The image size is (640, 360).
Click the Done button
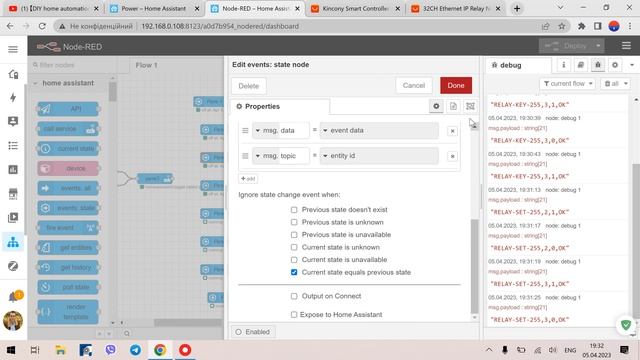click(456, 85)
